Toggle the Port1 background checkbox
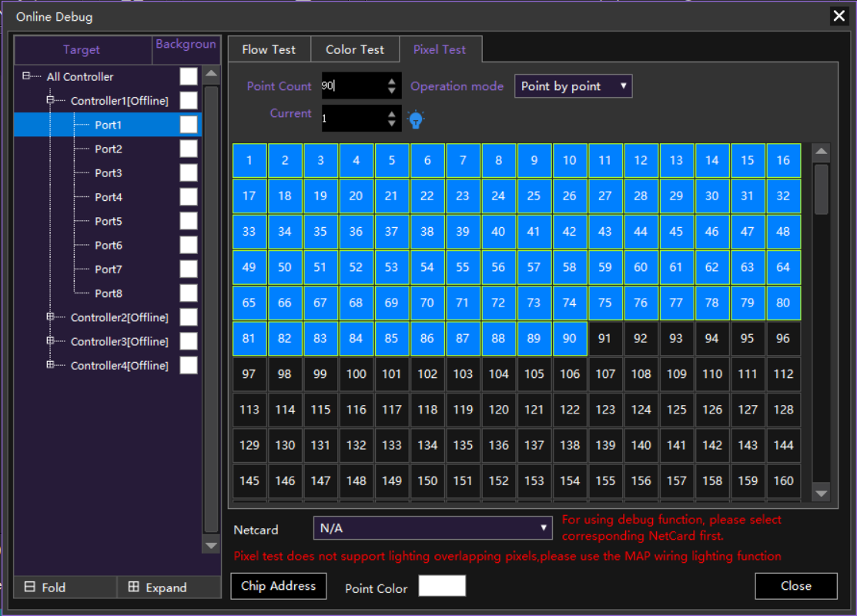The height and width of the screenshot is (616, 857). pos(189,125)
